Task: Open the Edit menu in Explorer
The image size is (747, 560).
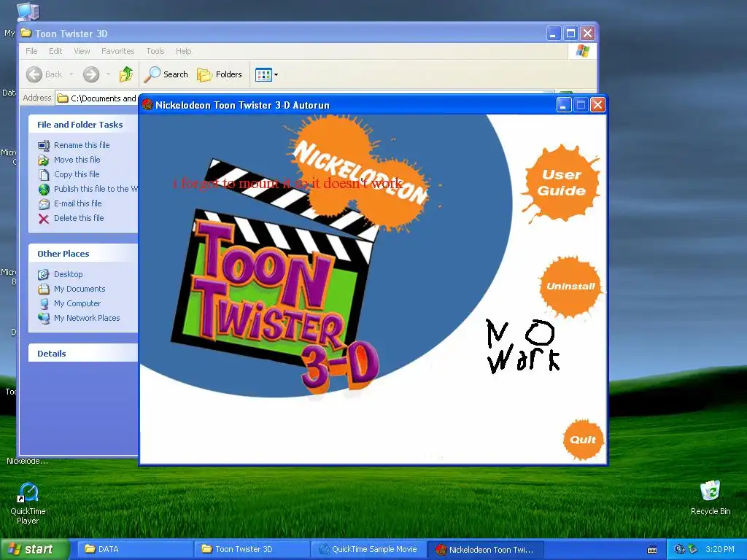Action: [55, 51]
